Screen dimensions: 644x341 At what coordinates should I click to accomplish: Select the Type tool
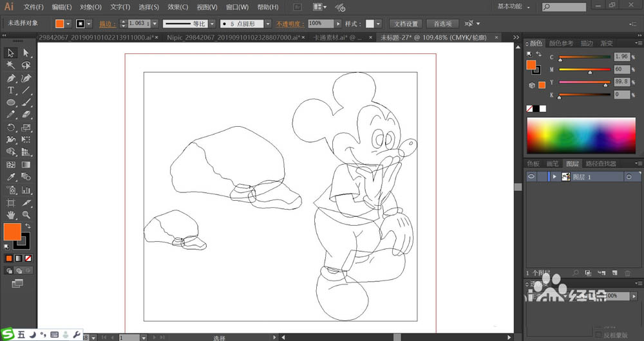click(11, 90)
